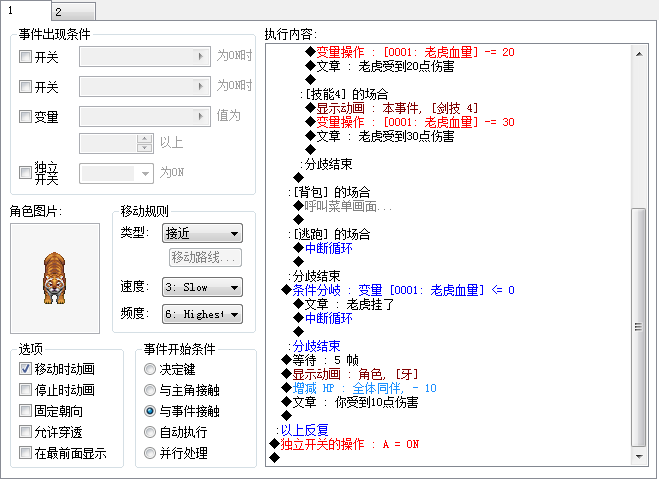This screenshot has height=480, width=659.
Task: Choose the 自动执行 start condition
Action: tap(150, 432)
